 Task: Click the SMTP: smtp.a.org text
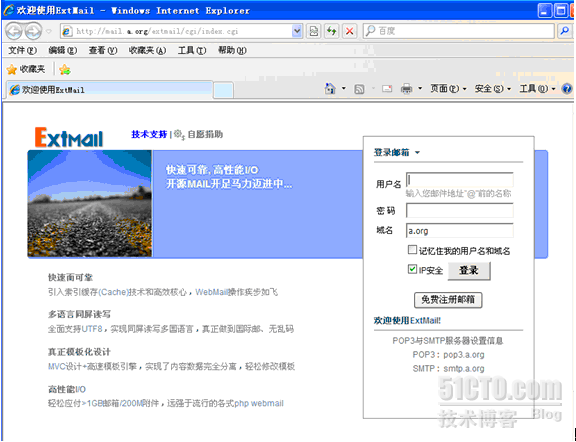(x=448, y=369)
